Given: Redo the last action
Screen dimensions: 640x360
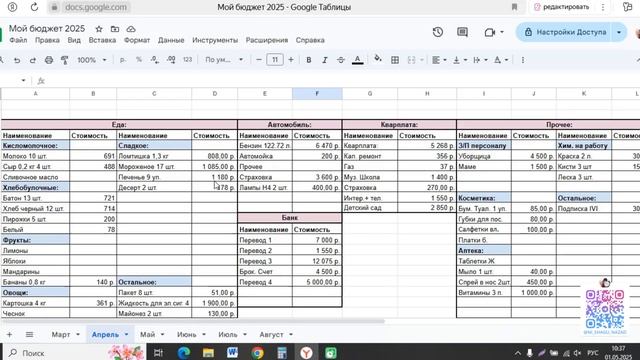Looking at the screenshot, I should 33,60.
